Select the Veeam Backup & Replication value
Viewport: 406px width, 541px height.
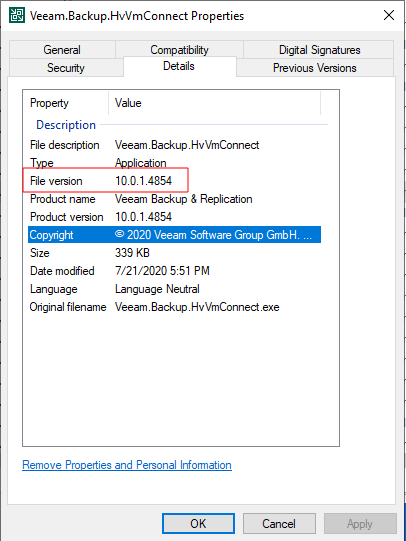point(184,199)
